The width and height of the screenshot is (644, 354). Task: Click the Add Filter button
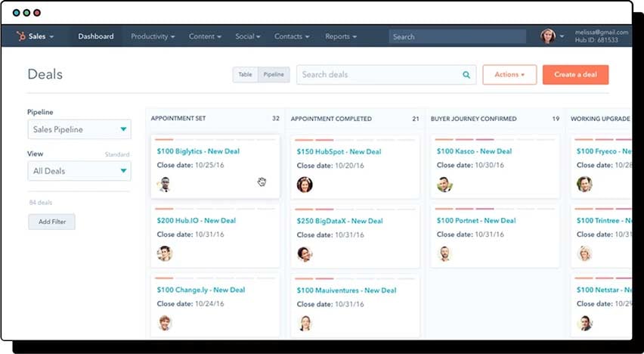51,222
